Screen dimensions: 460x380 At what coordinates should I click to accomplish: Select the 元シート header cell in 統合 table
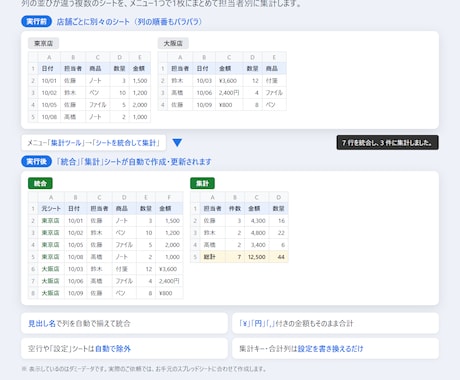tap(51, 208)
